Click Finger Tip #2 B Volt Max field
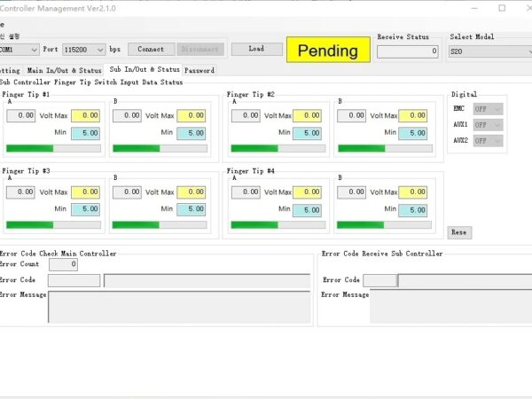The image size is (532, 399). [x=413, y=115]
